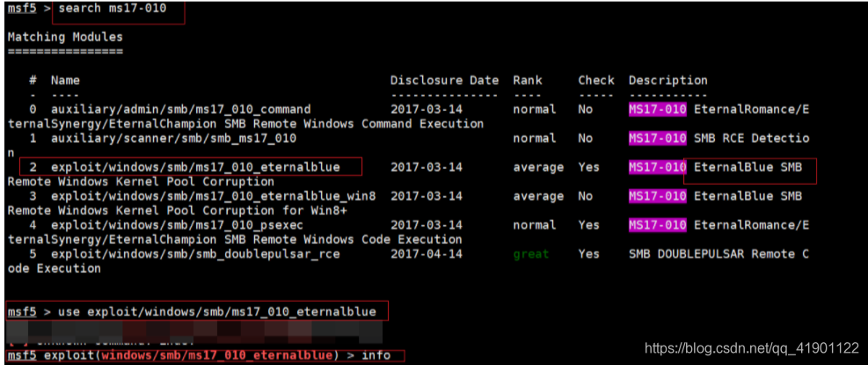Select module 'auxiliary/scanner/smb/smb_ms17_010'
The image size is (868, 365).
pyautogui.click(x=174, y=138)
